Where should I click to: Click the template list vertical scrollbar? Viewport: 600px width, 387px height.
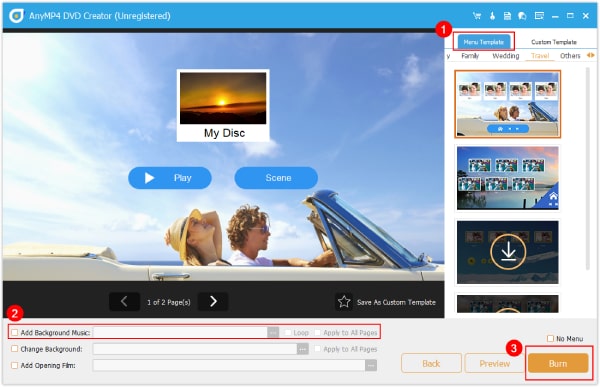point(588,168)
